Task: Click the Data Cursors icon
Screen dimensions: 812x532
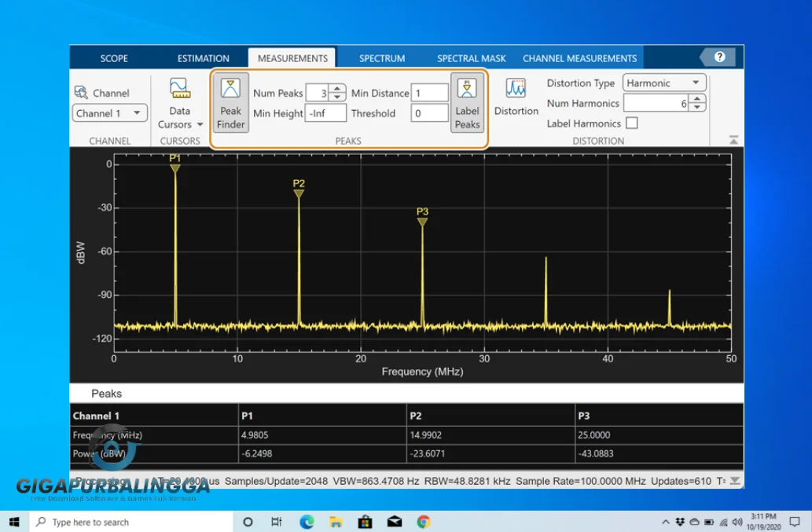Action: [x=179, y=88]
